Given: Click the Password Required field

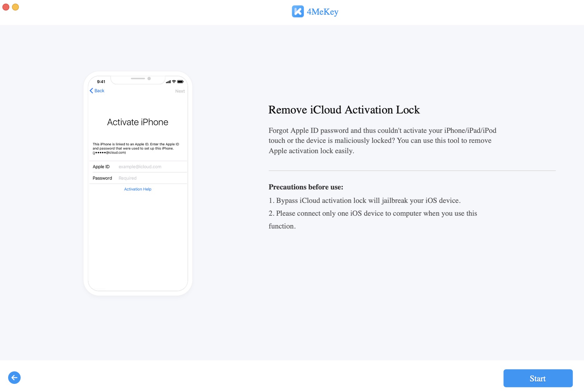Looking at the screenshot, I should tap(138, 178).
